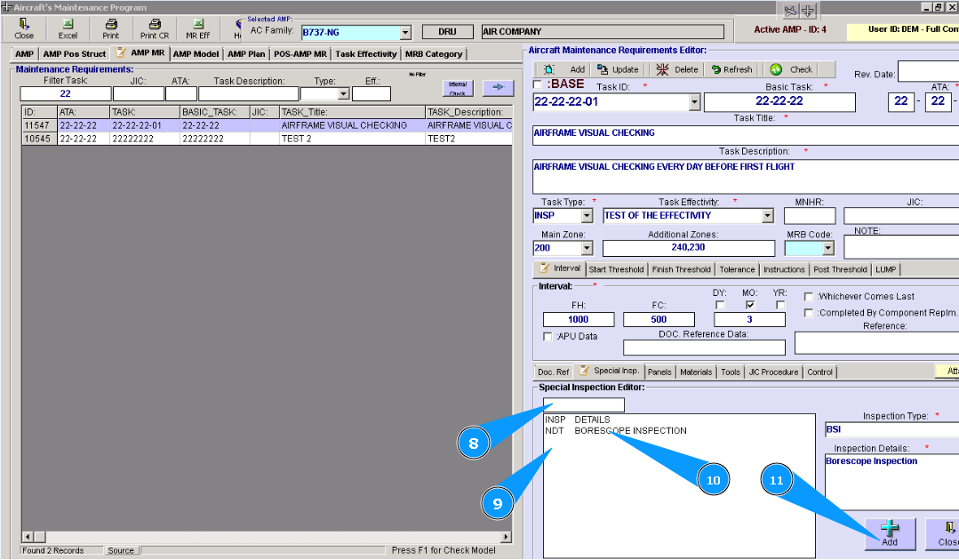Switch to the AMP Plan tab
This screenshot has width=959, height=560.
(246, 54)
